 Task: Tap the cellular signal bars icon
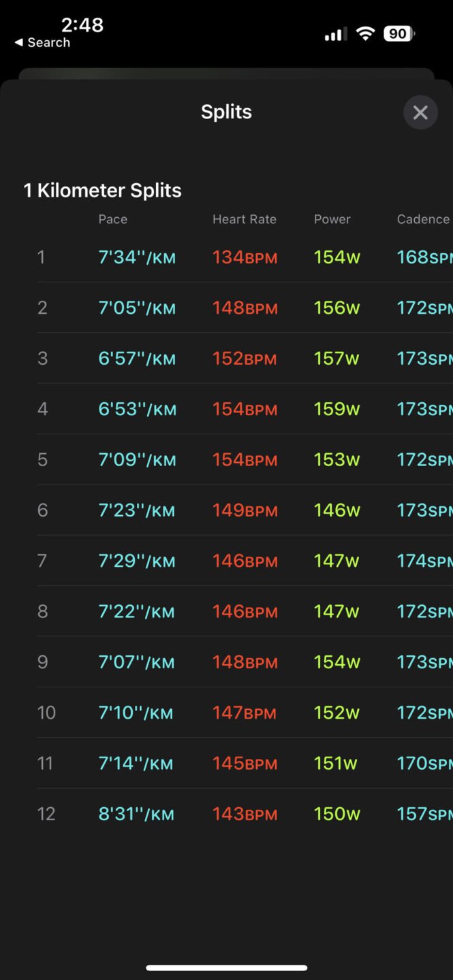336,34
